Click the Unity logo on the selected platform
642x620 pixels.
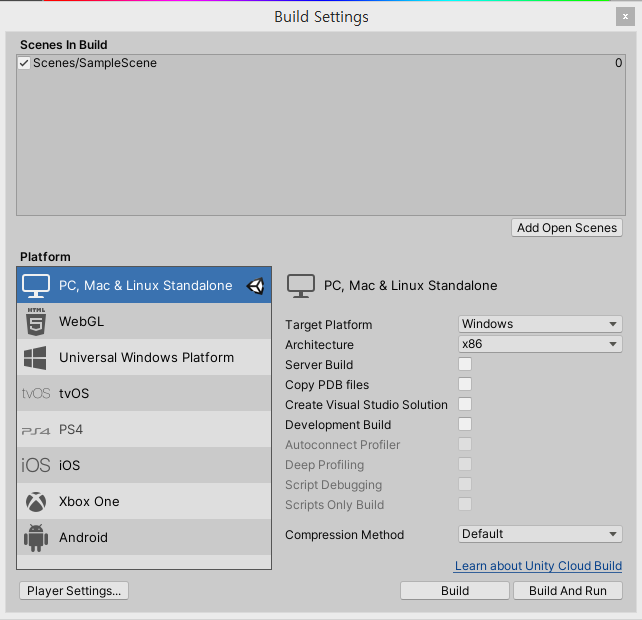tap(255, 286)
